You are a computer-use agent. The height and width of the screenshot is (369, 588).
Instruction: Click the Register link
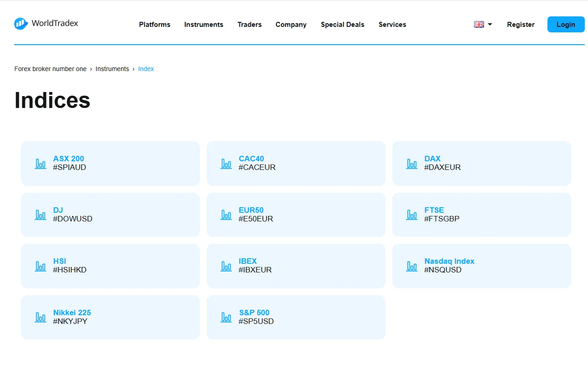520,25
